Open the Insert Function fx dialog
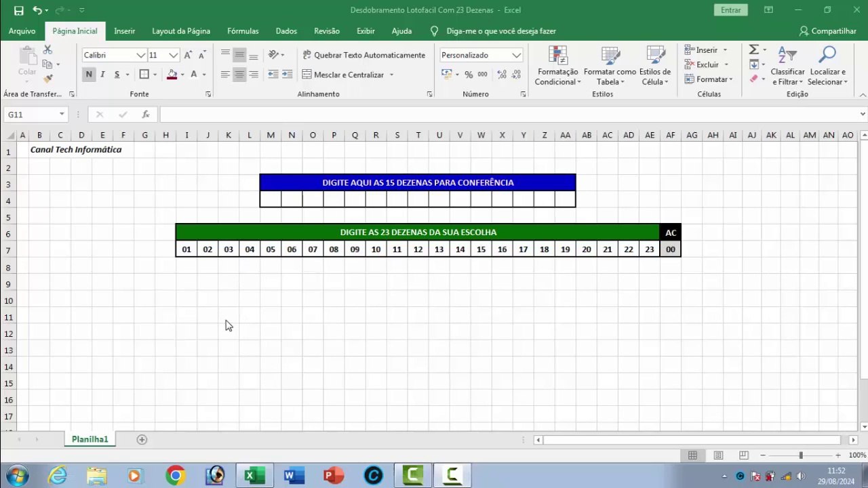The height and width of the screenshot is (488, 868). point(145,115)
